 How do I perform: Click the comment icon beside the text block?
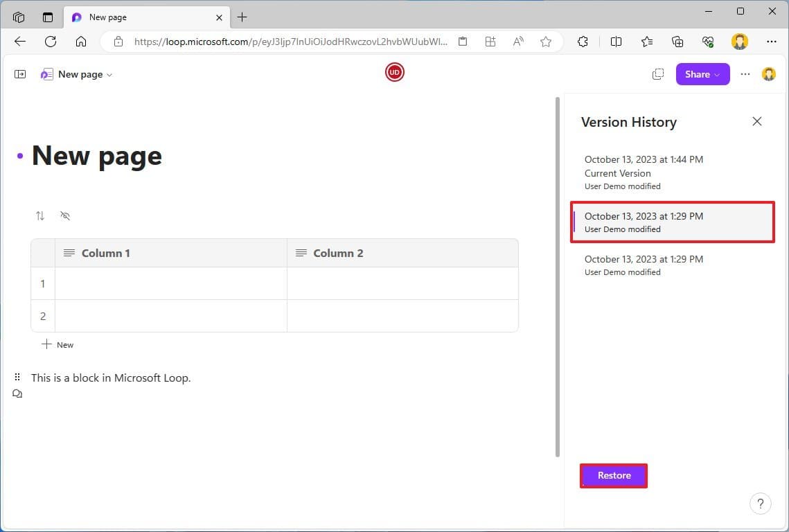[x=17, y=393]
